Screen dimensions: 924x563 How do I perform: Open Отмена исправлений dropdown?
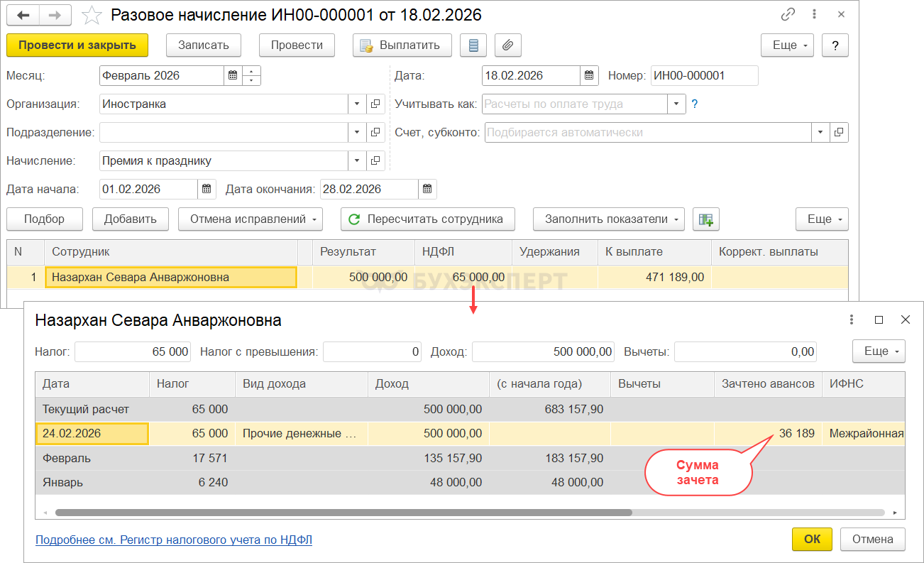[251, 219]
